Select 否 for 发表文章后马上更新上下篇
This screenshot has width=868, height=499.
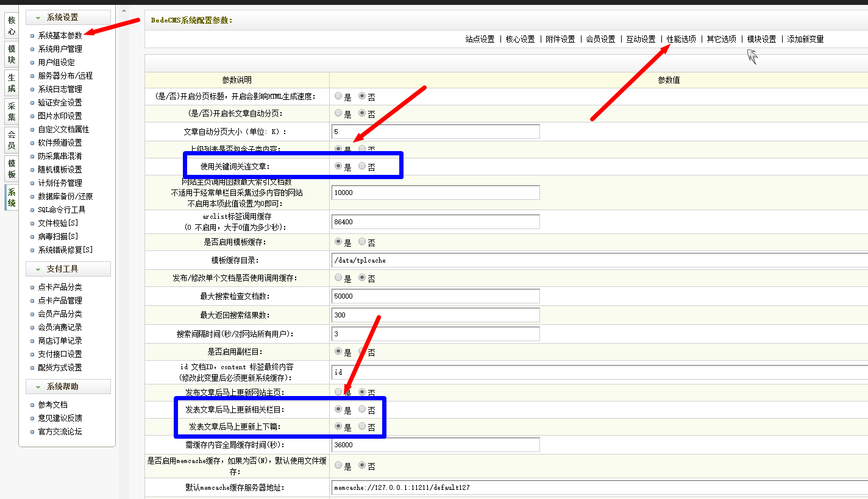pos(363,426)
